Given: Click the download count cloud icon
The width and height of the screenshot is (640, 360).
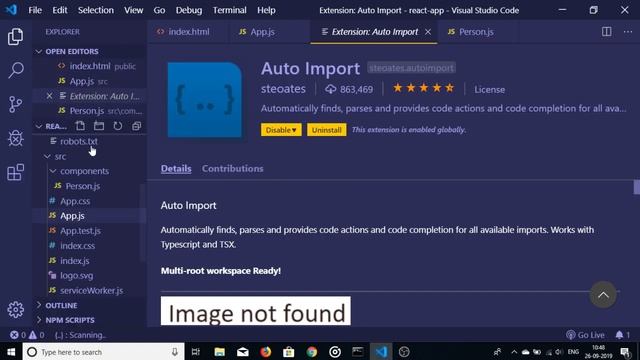Looking at the screenshot, I should click(330, 89).
